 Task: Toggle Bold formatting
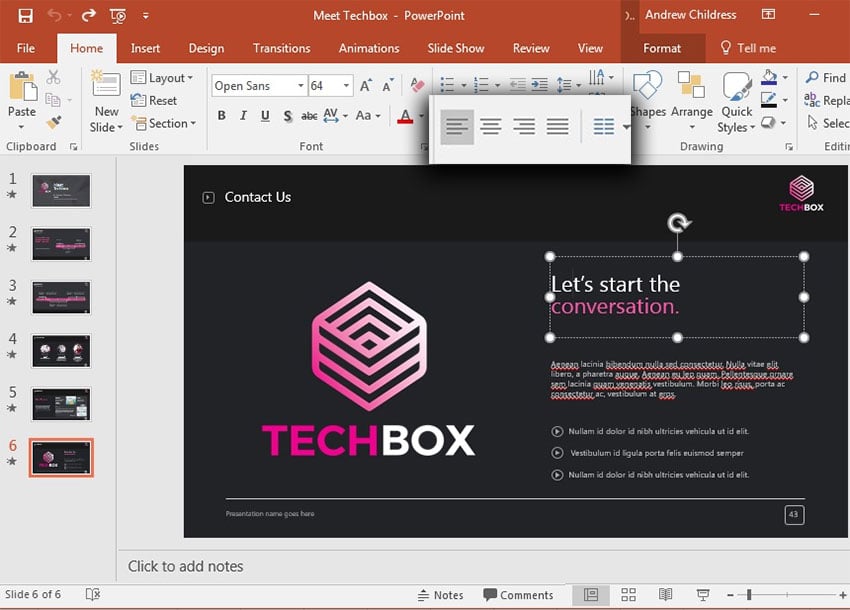coord(219,116)
